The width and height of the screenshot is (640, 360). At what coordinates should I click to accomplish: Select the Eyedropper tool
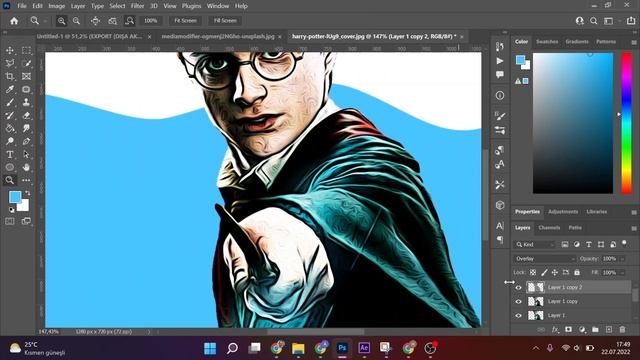click(x=10, y=89)
